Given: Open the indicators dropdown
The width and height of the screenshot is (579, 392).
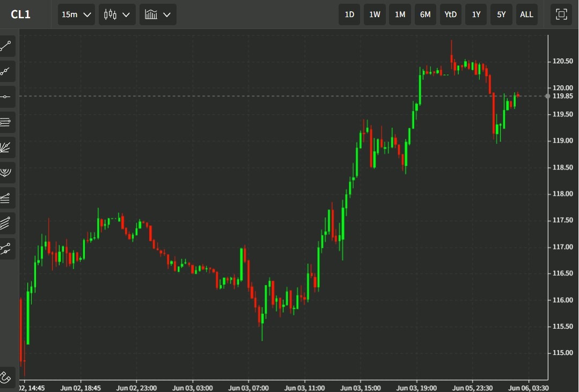Looking at the screenshot, I should tap(158, 14).
